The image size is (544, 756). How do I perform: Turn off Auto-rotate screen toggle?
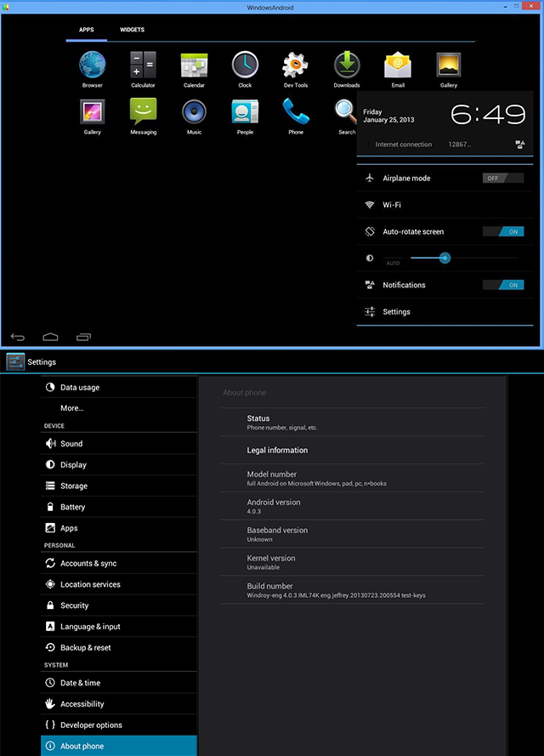(x=502, y=231)
